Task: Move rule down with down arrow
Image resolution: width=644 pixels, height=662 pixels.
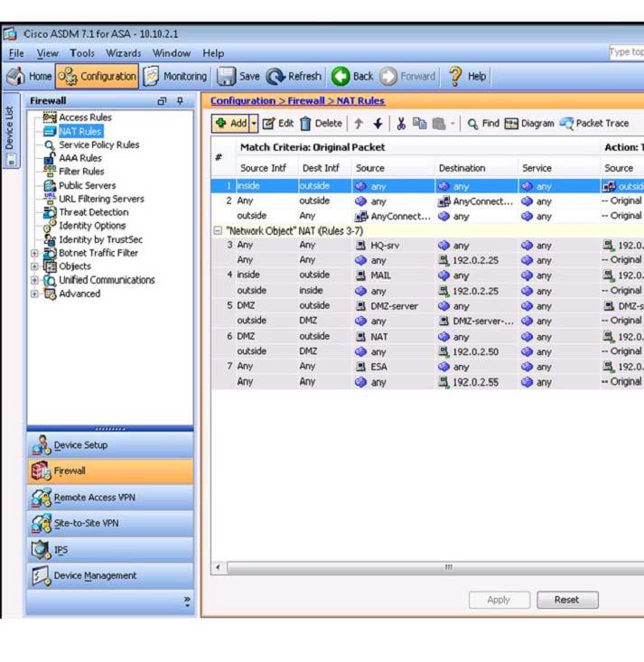Action: [378, 124]
